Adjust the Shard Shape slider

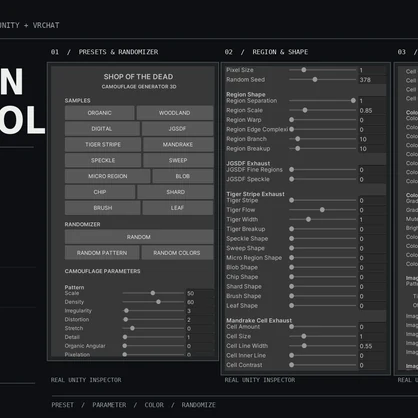tap(323, 287)
